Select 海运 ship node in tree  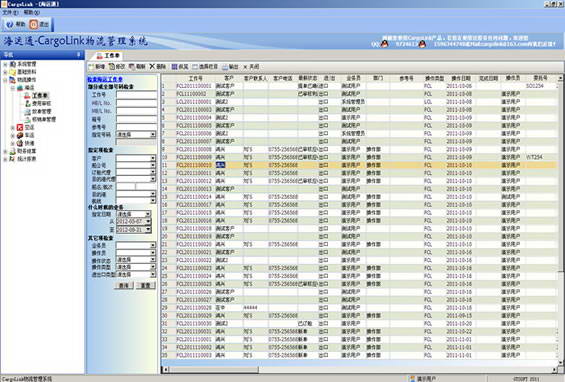[x=26, y=88]
